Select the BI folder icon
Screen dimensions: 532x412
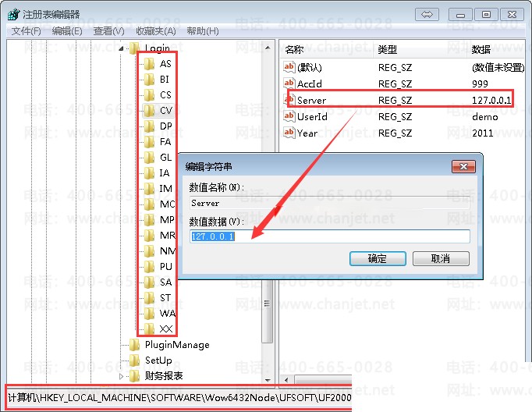(x=149, y=79)
